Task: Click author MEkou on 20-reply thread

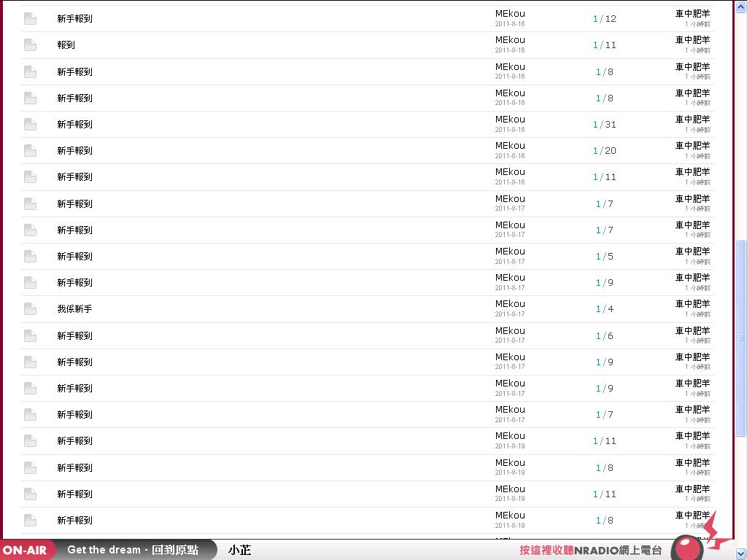Action: [510, 146]
